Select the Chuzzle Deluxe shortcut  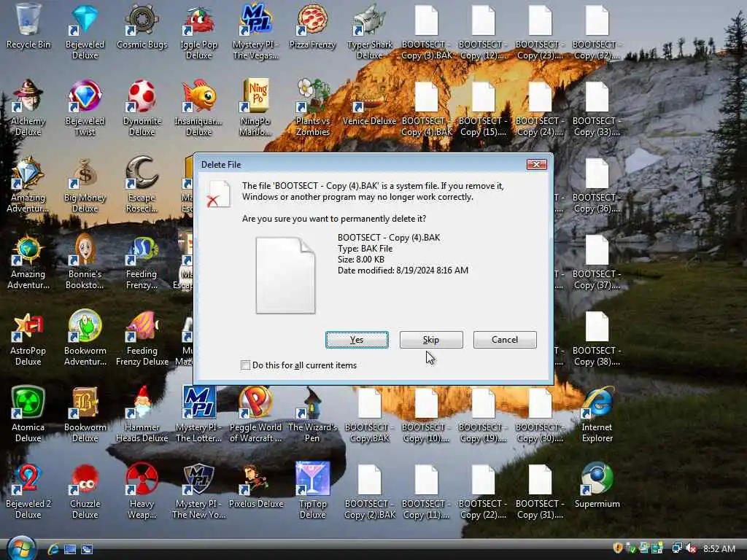coord(85,491)
